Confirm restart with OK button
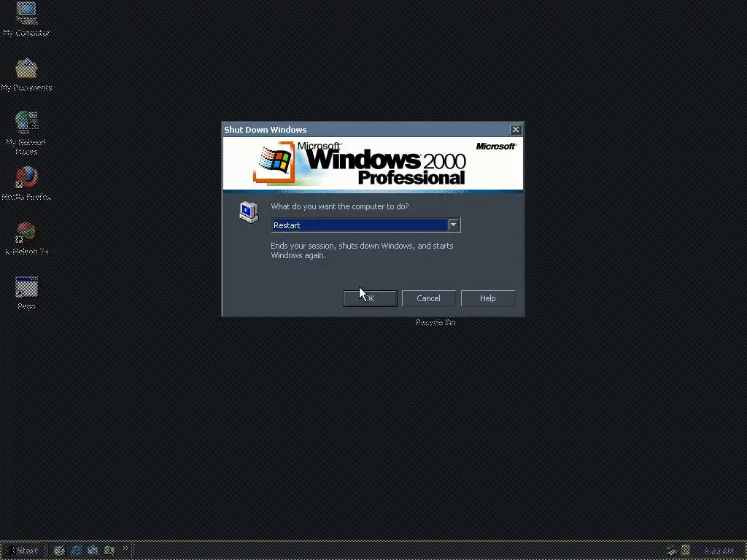Image resolution: width=747 pixels, height=560 pixels. coord(370,298)
